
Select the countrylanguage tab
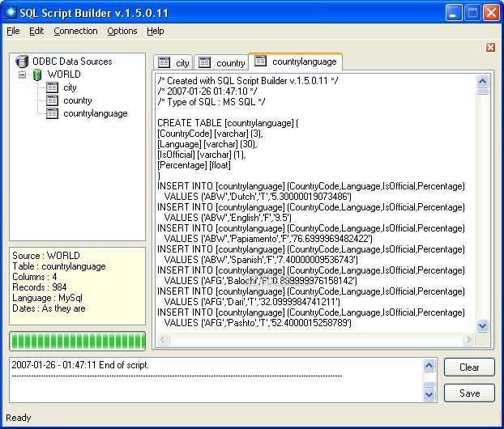point(296,61)
